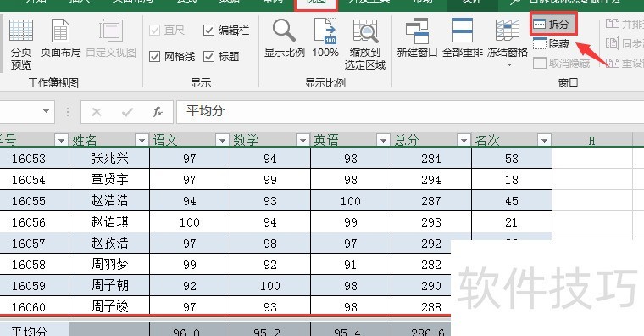Select total score cell 282
Screen dimensions: 644x336
421,265
